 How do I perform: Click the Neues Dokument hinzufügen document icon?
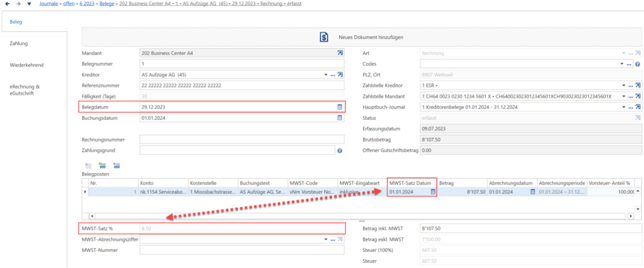pyautogui.click(x=324, y=37)
